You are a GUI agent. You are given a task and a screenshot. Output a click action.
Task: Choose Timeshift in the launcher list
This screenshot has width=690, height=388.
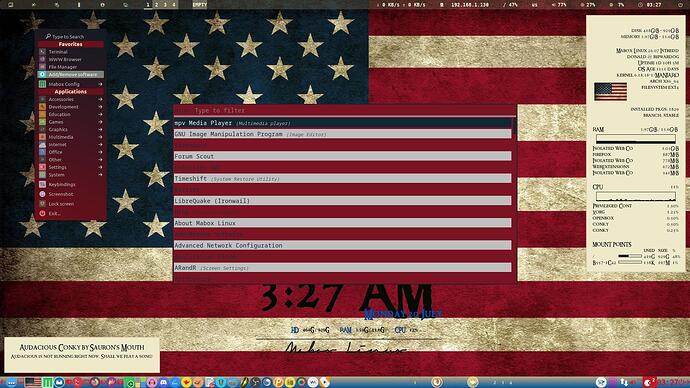click(x=343, y=179)
